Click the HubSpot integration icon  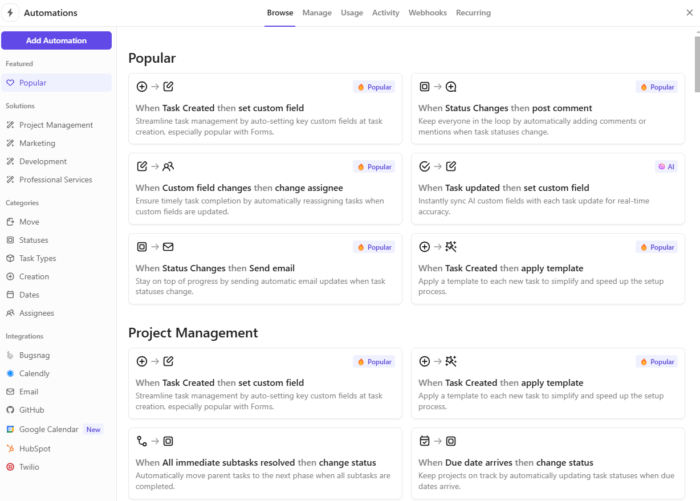pyautogui.click(x=10, y=448)
